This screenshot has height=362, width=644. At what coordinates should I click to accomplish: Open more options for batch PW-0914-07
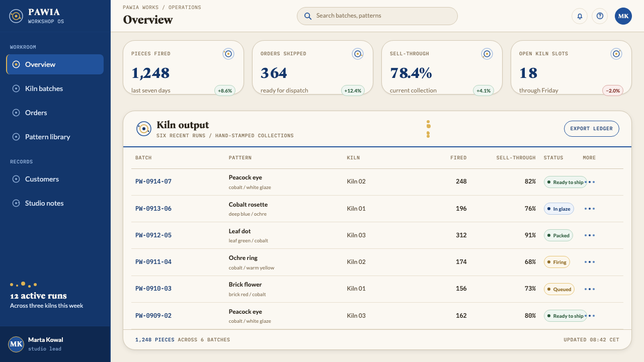point(590,182)
